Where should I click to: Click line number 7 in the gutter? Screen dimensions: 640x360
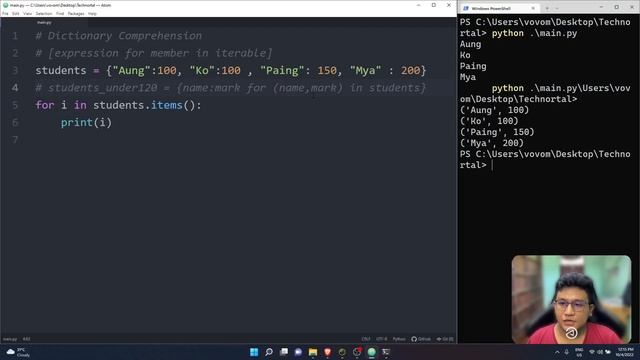[15, 140]
